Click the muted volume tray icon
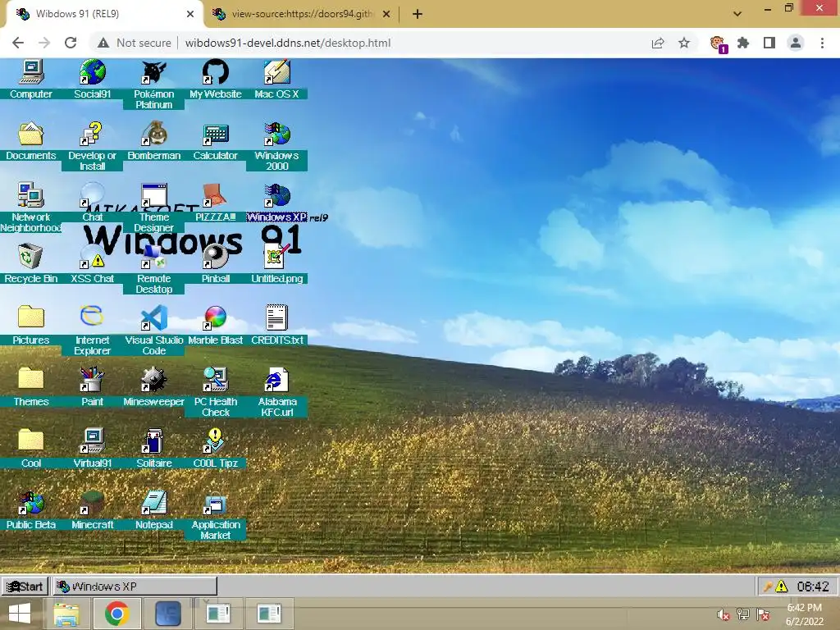840x630 pixels. point(724,614)
